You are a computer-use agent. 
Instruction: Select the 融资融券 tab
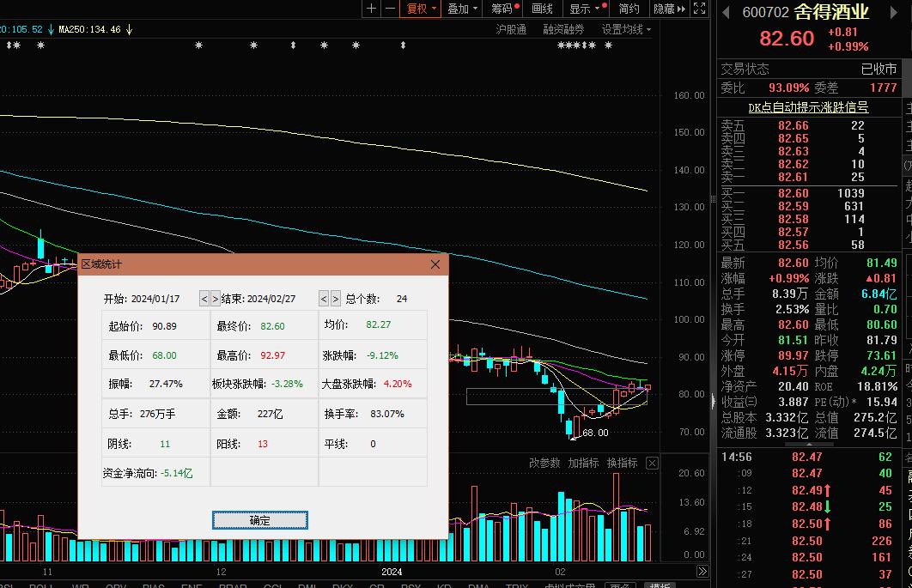pos(563,29)
